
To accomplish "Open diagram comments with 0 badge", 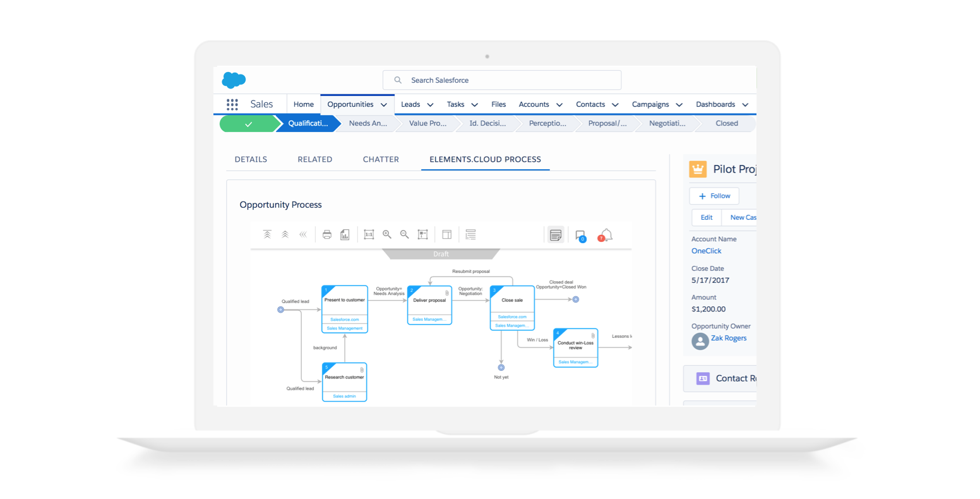I will pos(580,236).
